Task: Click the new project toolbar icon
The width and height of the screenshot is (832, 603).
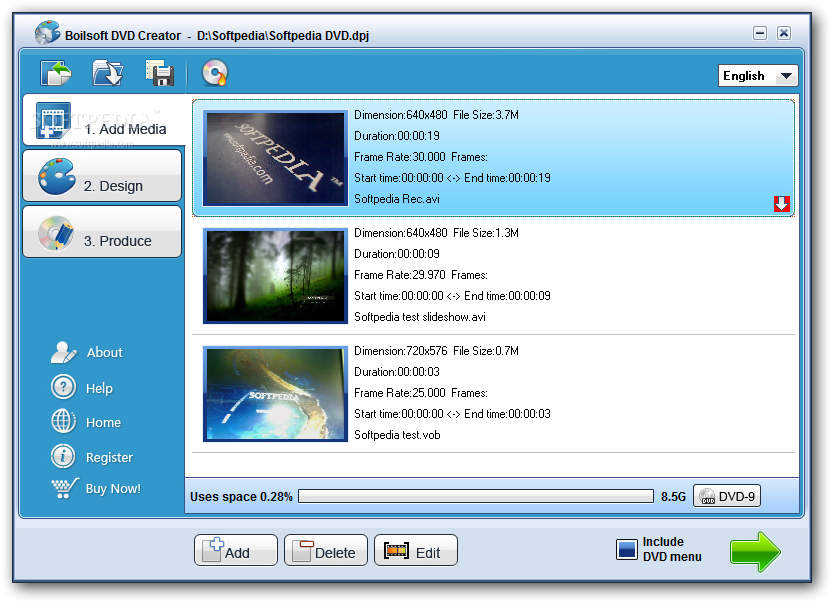Action: pos(56,73)
